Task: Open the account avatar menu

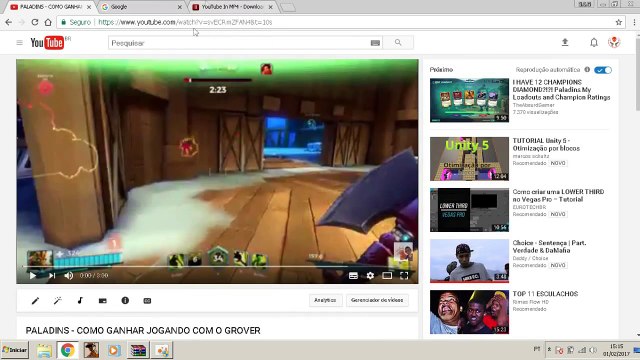Action: (x=614, y=42)
